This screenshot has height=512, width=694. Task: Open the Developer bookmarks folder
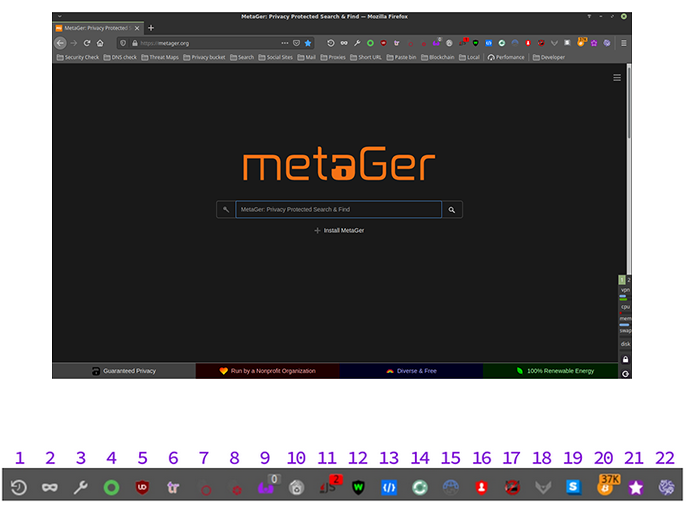point(548,57)
